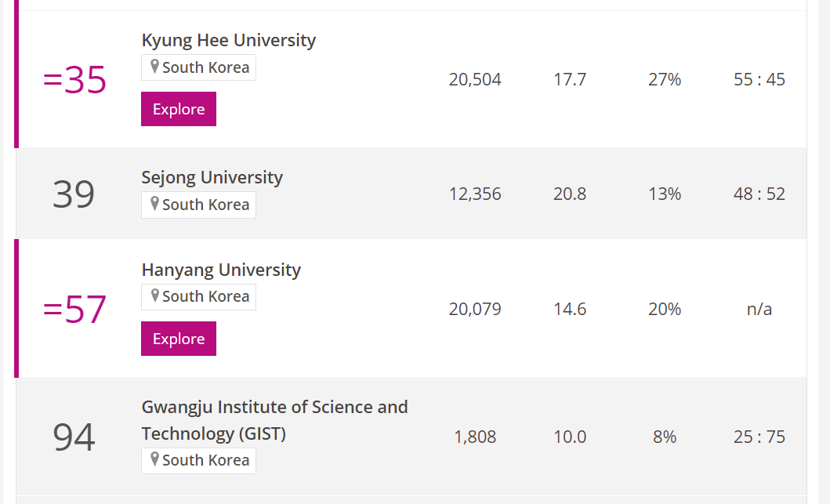Open the Kyung Hee University link
The height and width of the screenshot is (504, 830).
[229, 40]
